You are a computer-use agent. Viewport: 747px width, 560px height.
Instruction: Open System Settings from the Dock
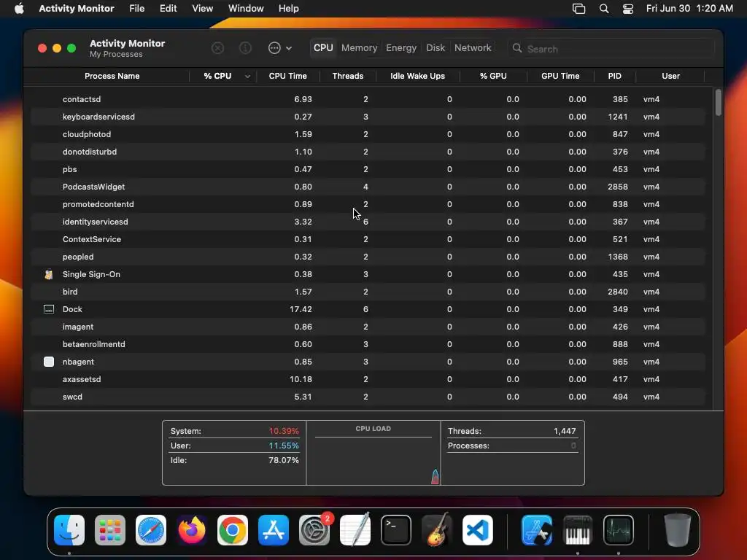(314, 530)
